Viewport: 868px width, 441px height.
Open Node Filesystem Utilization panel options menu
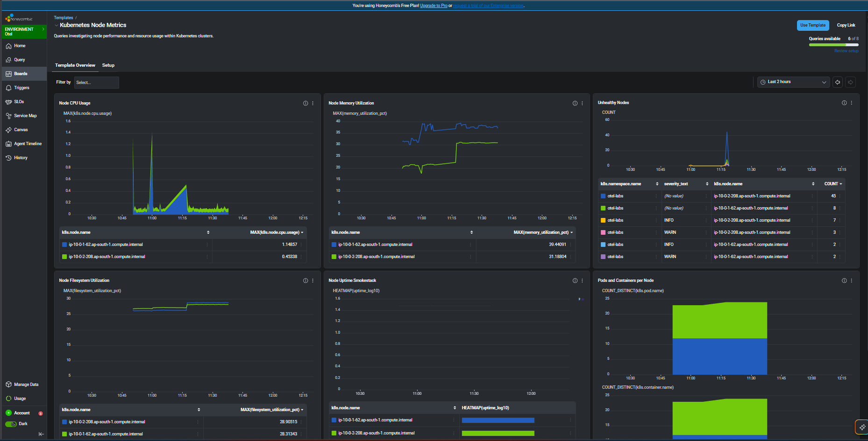(313, 280)
